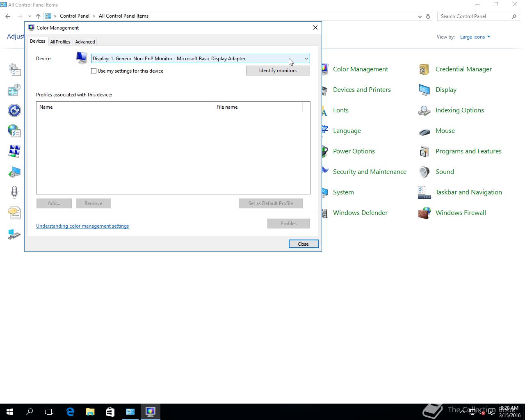Viewport: 525px width, 420px height.
Task: Open the Language item
Action: coord(347,131)
